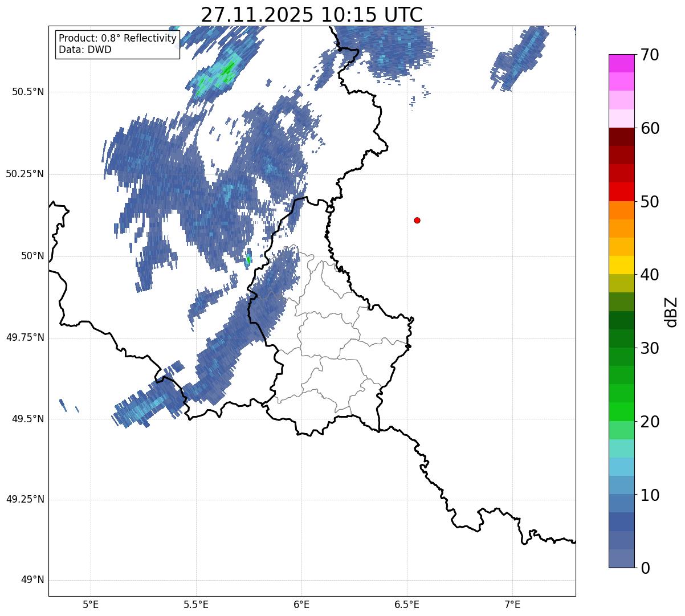Pick the dark maroon swatch below 60
This screenshot has width=685, height=616.
pyautogui.click(x=621, y=137)
